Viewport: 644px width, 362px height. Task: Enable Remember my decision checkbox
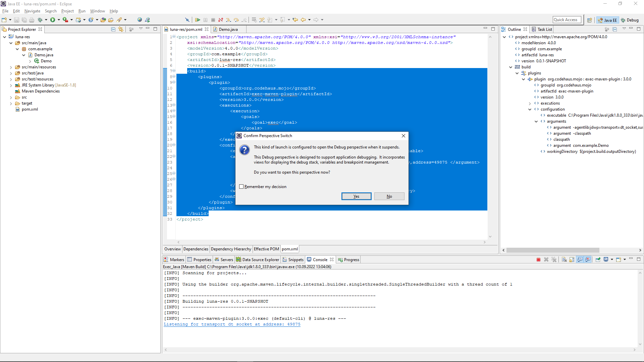241,186
